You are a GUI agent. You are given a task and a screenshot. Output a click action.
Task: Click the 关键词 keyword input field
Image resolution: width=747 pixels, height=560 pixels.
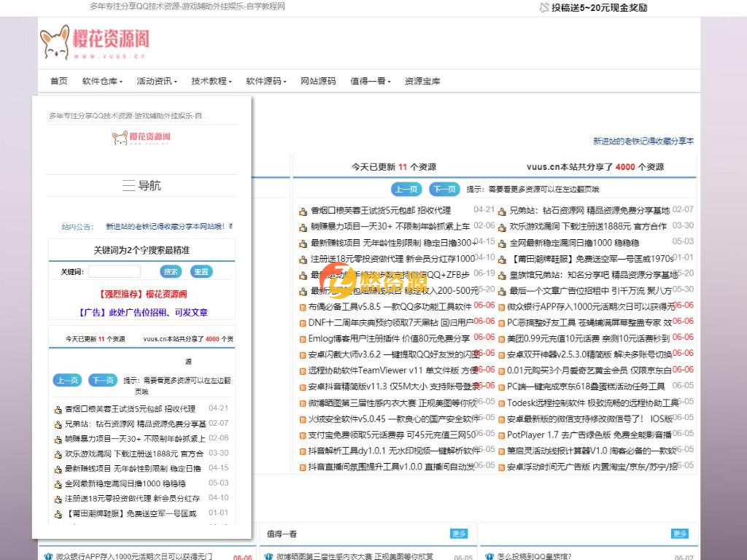click(x=115, y=271)
